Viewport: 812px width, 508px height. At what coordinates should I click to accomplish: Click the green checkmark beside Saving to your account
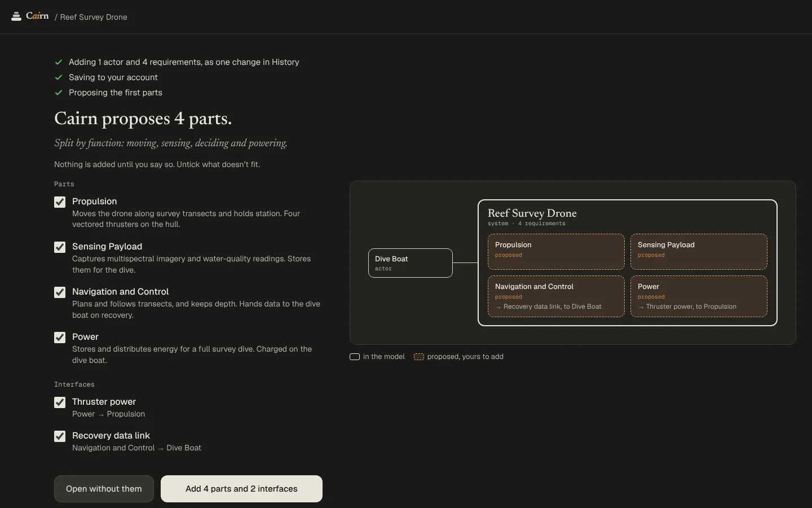point(59,77)
